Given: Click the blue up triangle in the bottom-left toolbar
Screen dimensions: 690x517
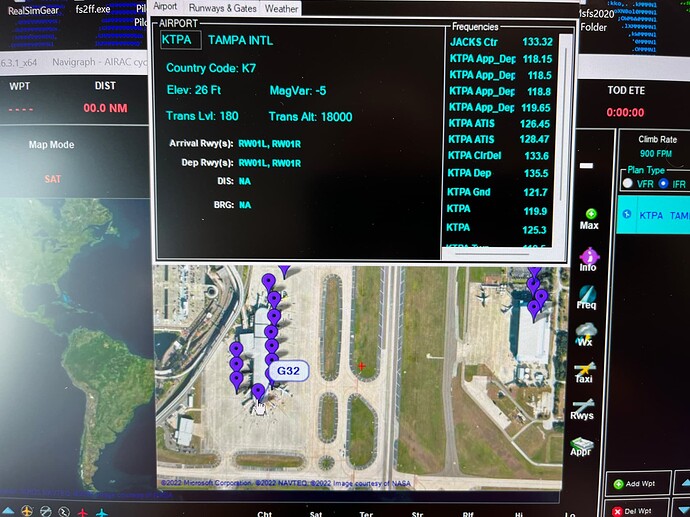Looking at the screenshot, I should 8,512.
